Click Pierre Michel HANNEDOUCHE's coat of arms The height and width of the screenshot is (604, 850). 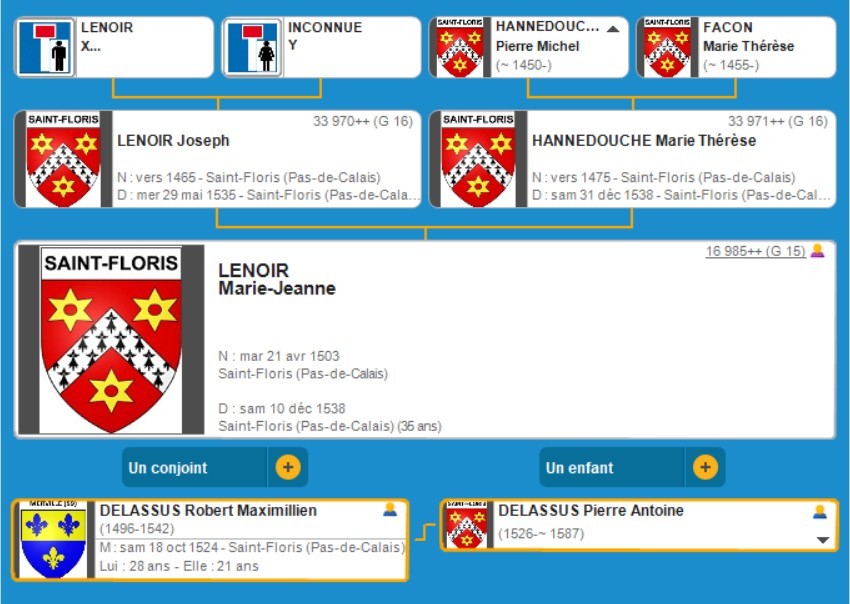point(460,47)
